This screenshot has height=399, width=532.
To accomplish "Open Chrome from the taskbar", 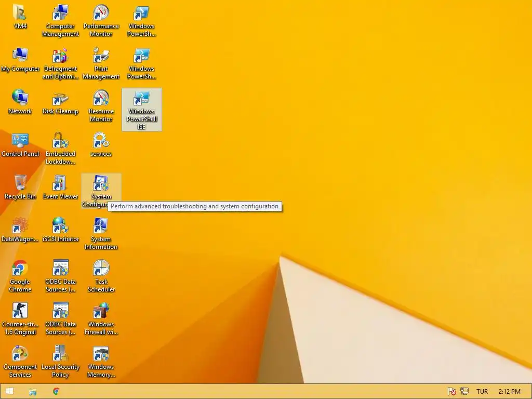I will point(56,392).
